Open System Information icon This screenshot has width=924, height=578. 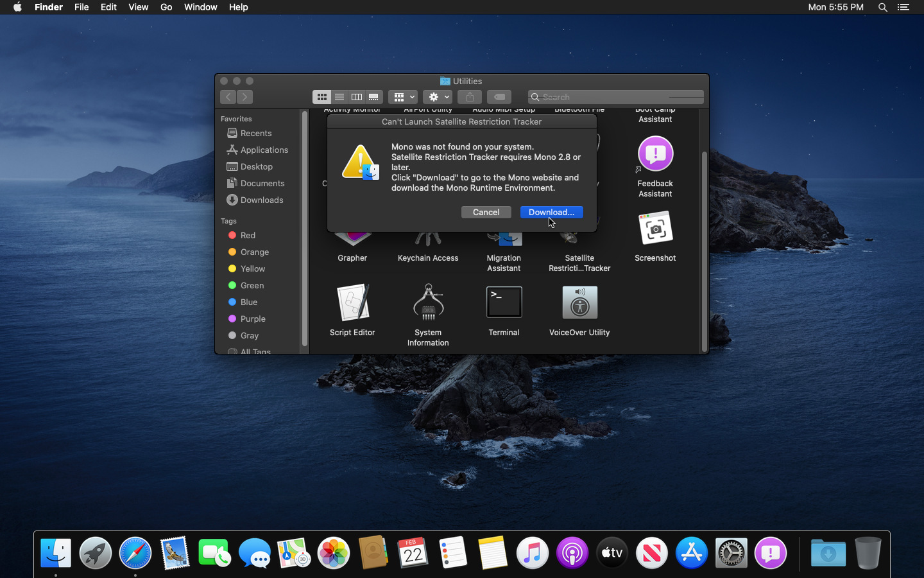click(428, 302)
